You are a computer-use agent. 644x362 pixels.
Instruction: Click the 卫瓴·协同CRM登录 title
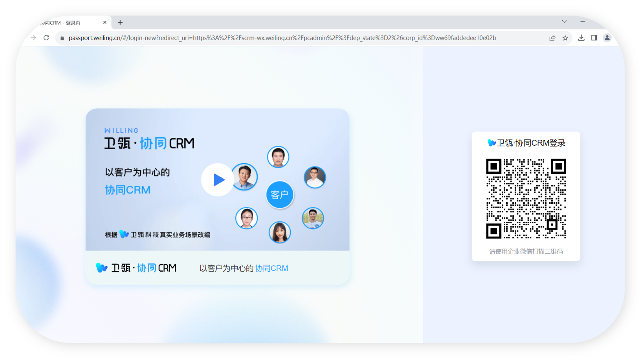tap(531, 143)
